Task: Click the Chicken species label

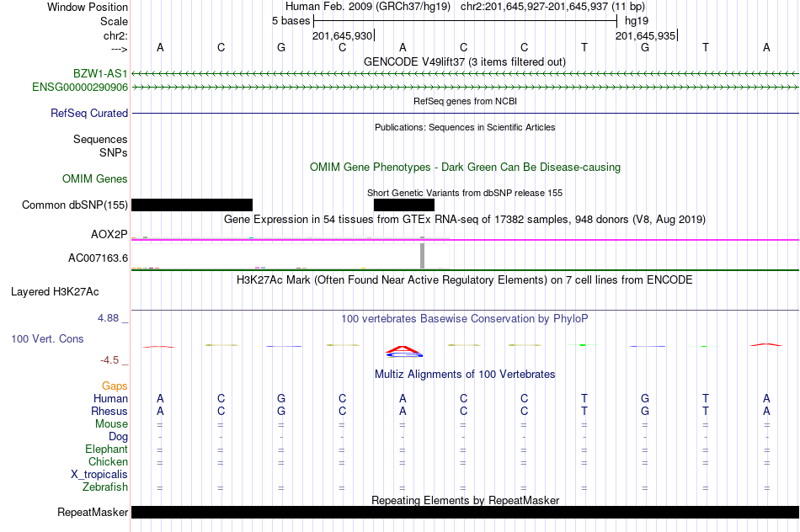Action: [108, 461]
